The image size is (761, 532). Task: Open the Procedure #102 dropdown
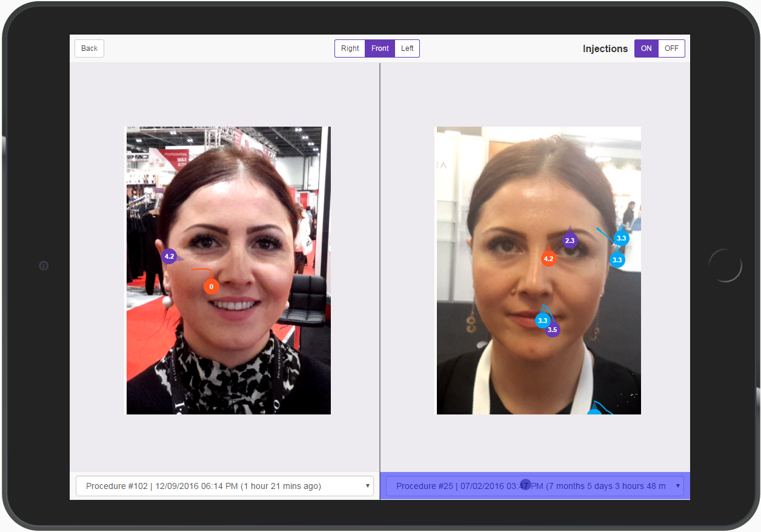click(x=225, y=486)
